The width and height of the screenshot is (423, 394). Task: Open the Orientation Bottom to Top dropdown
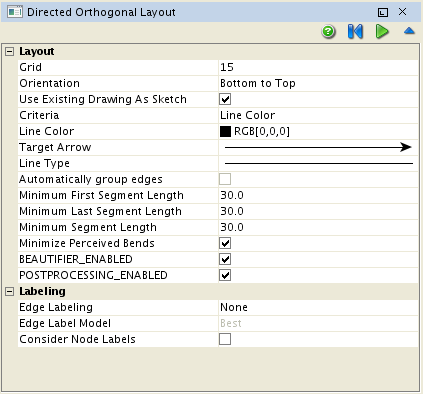point(318,83)
